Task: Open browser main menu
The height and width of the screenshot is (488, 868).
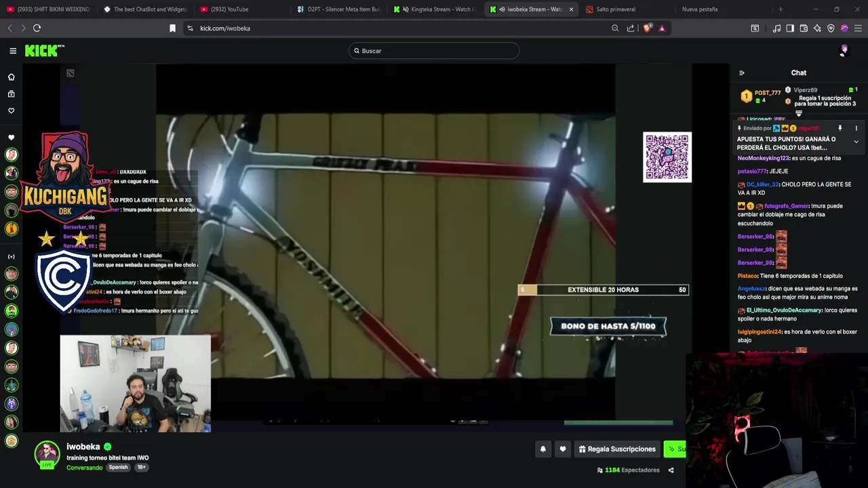Action: point(858,28)
